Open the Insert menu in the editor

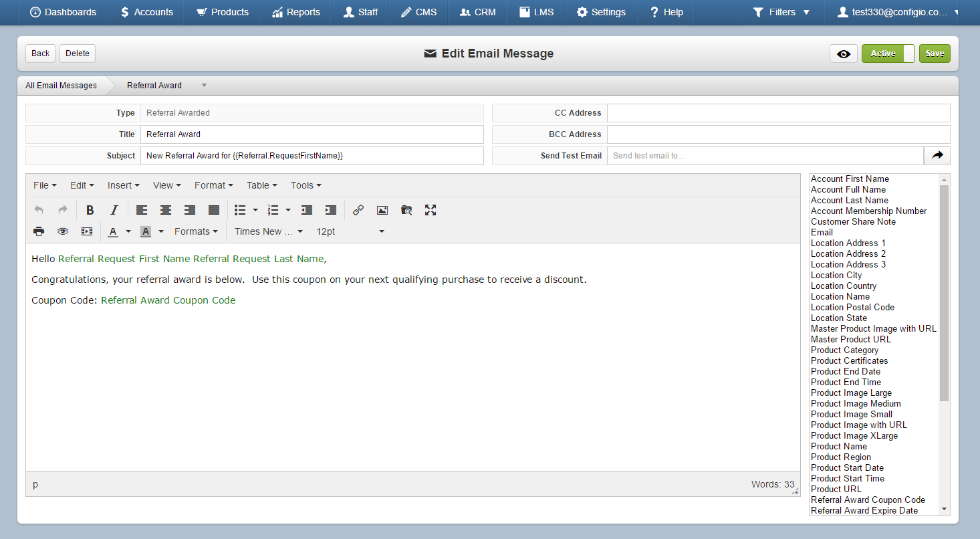tap(124, 185)
